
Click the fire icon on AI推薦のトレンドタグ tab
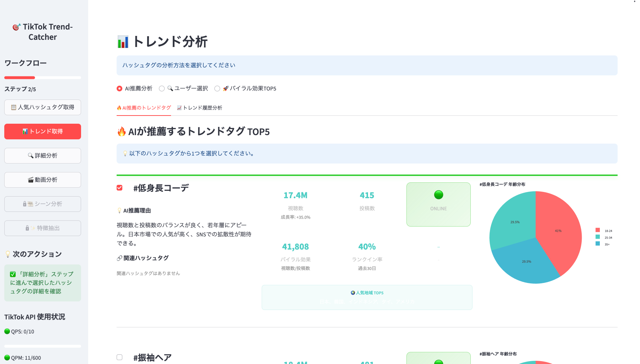coord(119,107)
